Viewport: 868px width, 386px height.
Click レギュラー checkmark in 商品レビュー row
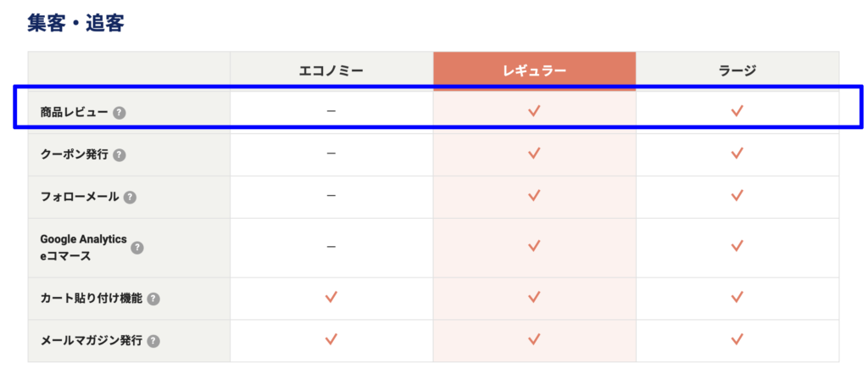534,111
